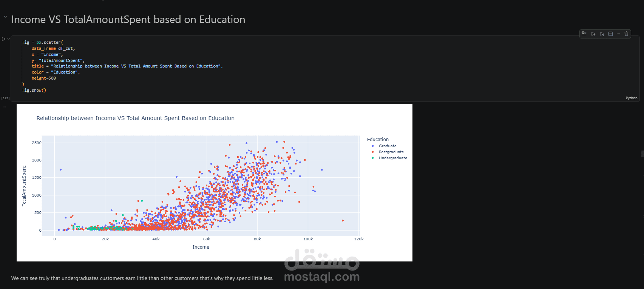Collapse the Income VS TotalAmountSpent section
Viewport: 644px width, 289px height.
click(x=5, y=17)
